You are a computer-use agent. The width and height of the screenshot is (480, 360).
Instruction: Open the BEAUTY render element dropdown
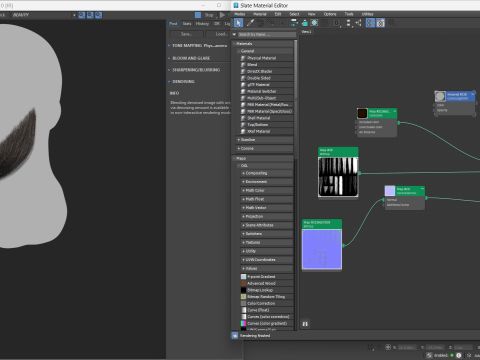(74, 15)
